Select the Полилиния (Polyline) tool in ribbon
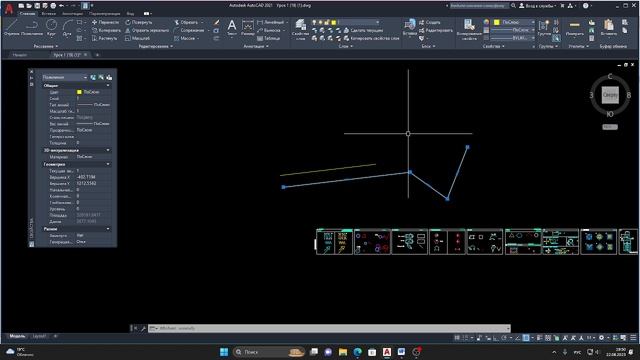 click(x=32, y=27)
